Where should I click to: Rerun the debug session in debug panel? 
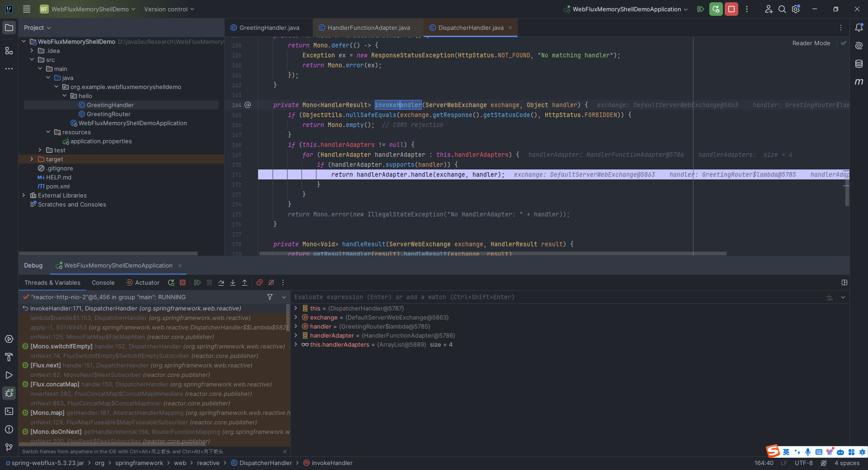(171, 283)
